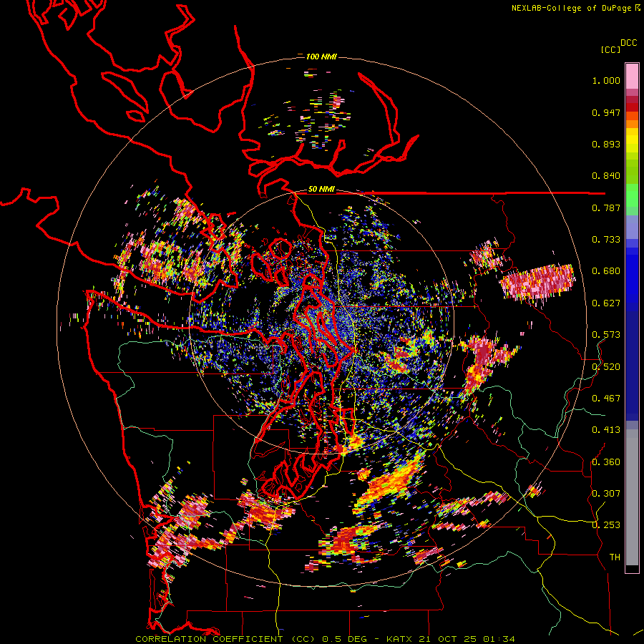Viewport: 644px width, 644px height.
Task: Select the 0.307 value on the scale
Action: (x=606, y=494)
